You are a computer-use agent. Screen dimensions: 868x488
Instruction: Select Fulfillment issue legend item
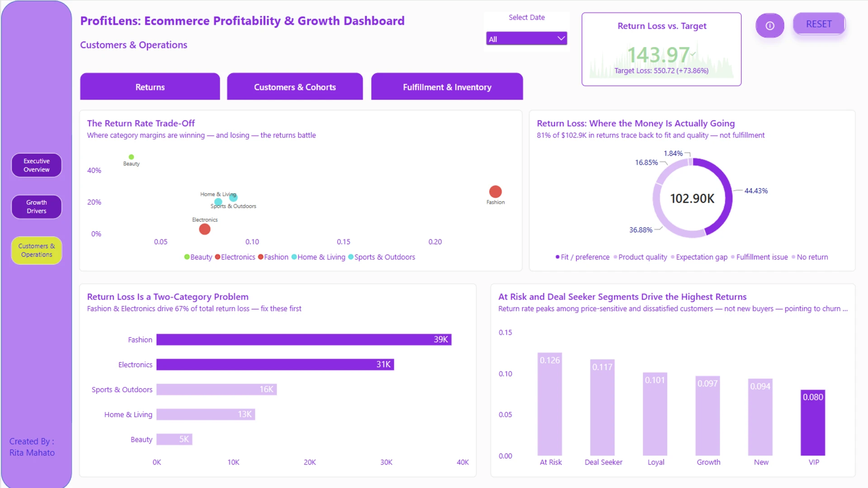759,257
